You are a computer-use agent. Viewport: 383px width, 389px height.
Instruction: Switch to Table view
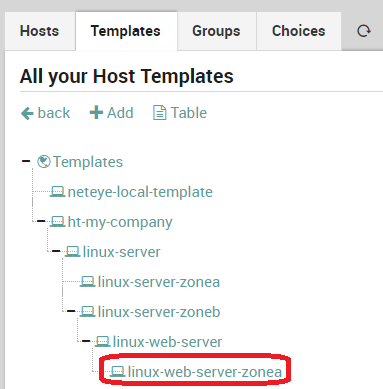tap(180, 113)
